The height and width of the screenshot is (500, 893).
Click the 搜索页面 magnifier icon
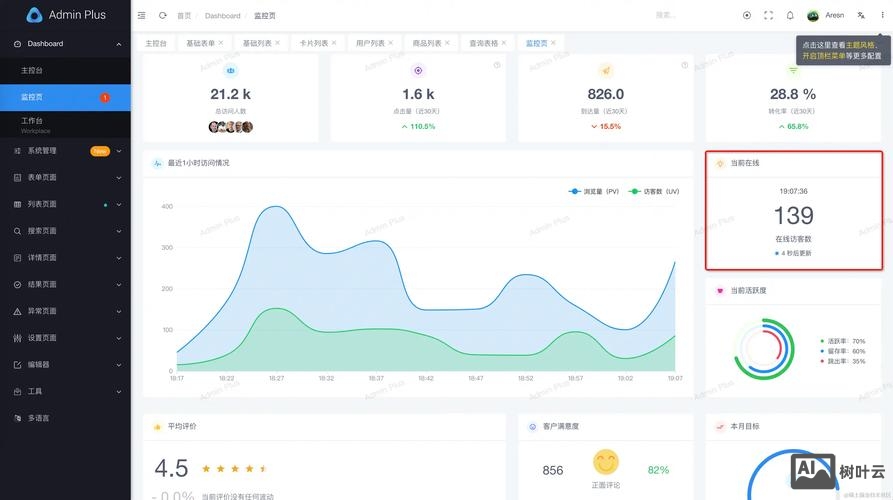click(x=17, y=231)
